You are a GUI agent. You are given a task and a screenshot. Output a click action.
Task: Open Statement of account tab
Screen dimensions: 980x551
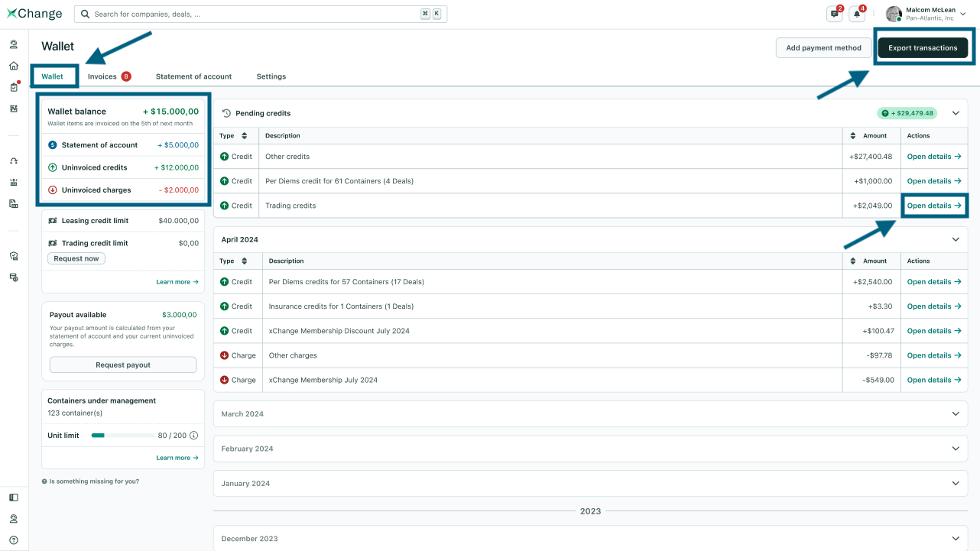[x=193, y=76]
